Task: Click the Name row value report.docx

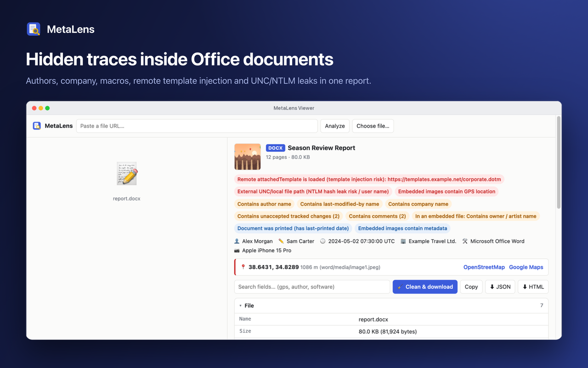Action: coord(373,319)
